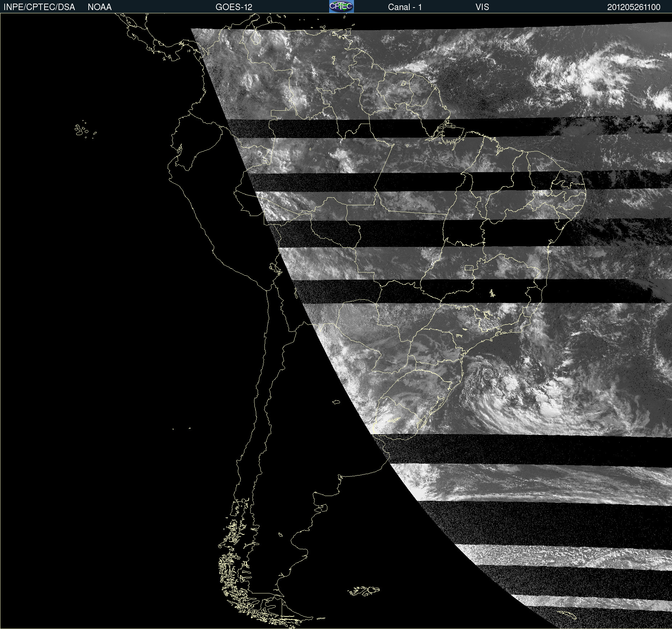Click the VIS channel label
The height and width of the screenshot is (629, 672).
[x=482, y=7]
